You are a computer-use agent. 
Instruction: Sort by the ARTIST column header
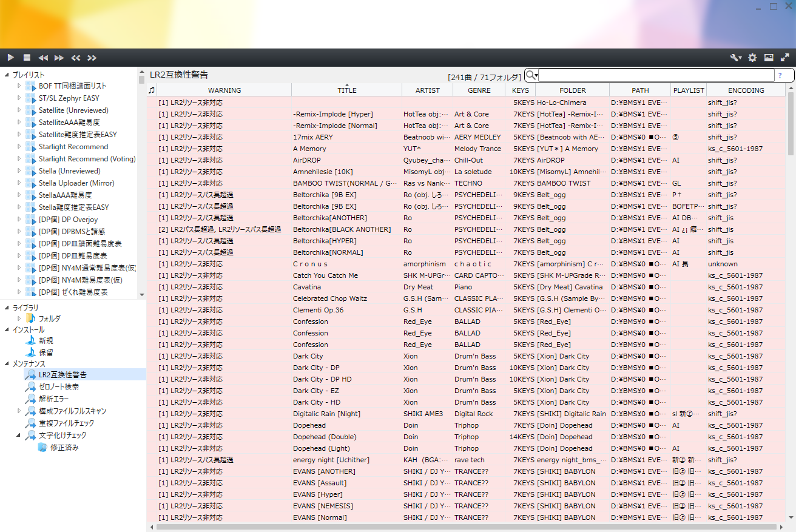[428, 90]
